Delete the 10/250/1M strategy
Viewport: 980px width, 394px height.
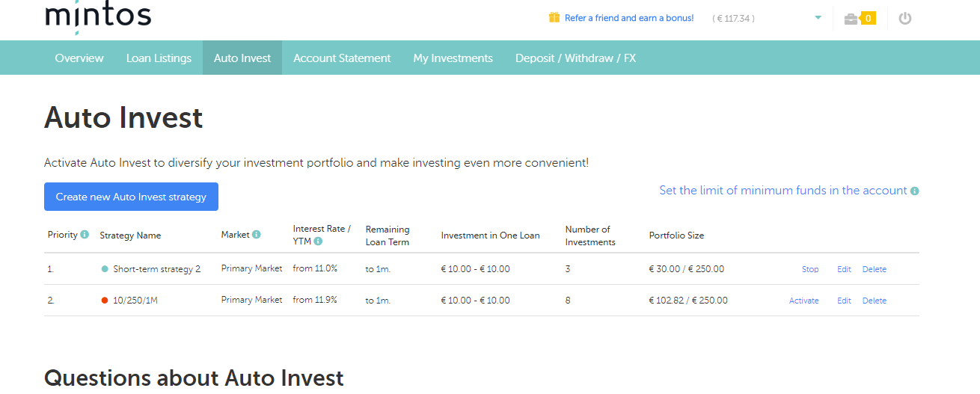(x=874, y=301)
